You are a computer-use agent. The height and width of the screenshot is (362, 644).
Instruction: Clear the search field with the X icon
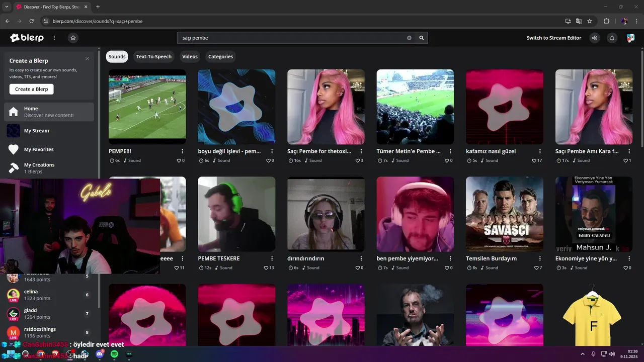409,38
